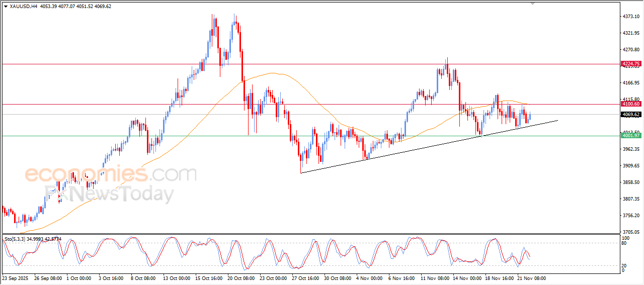Select the 4100.60 price level tag
The image size is (644, 285).
[631, 104]
